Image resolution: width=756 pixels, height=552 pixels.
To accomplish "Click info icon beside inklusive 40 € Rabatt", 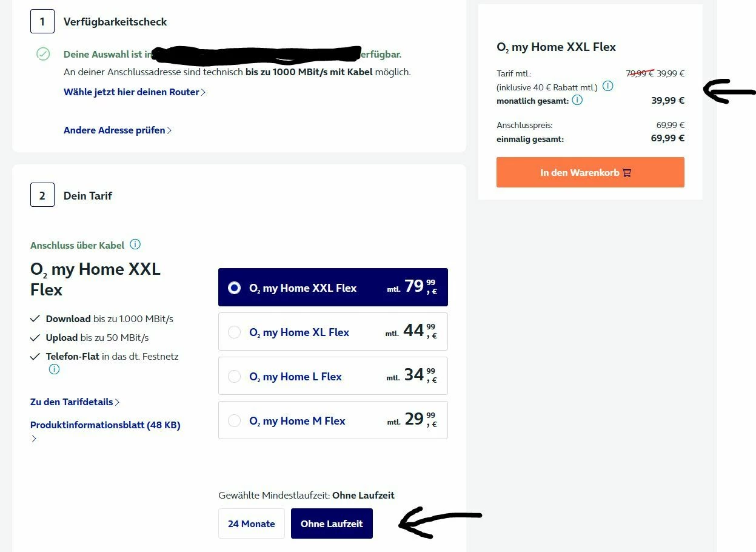I will [x=607, y=86].
